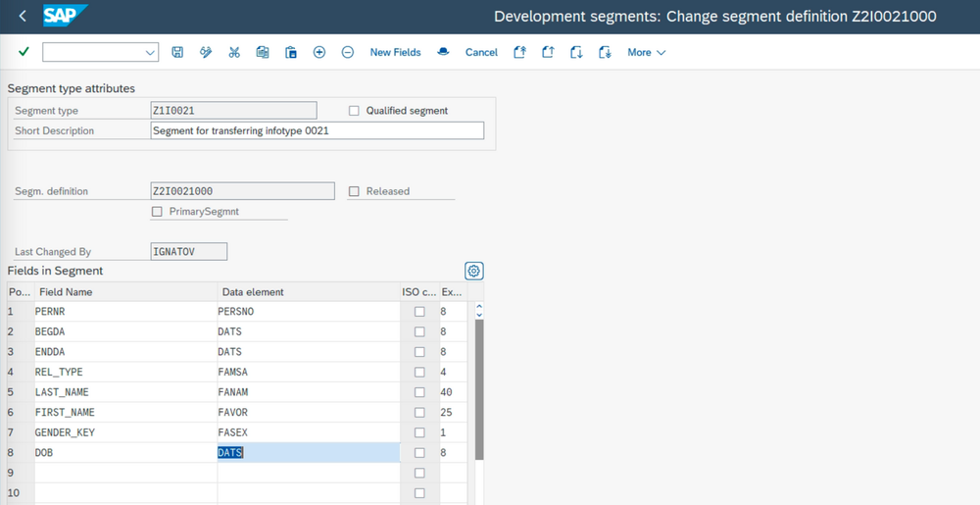Click the green checkmark Enter icon
This screenshot has height=505, width=980.
[x=24, y=52]
